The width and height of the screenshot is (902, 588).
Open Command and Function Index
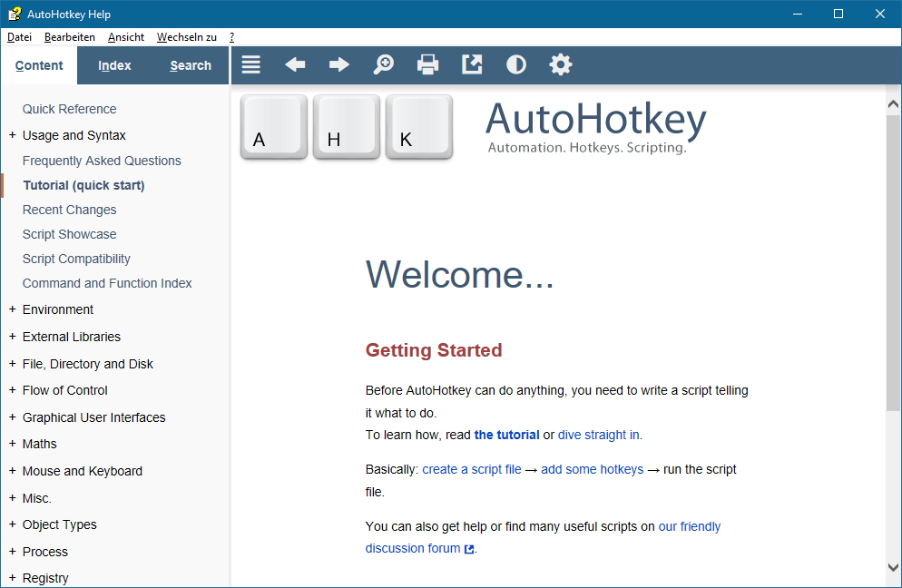click(107, 284)
